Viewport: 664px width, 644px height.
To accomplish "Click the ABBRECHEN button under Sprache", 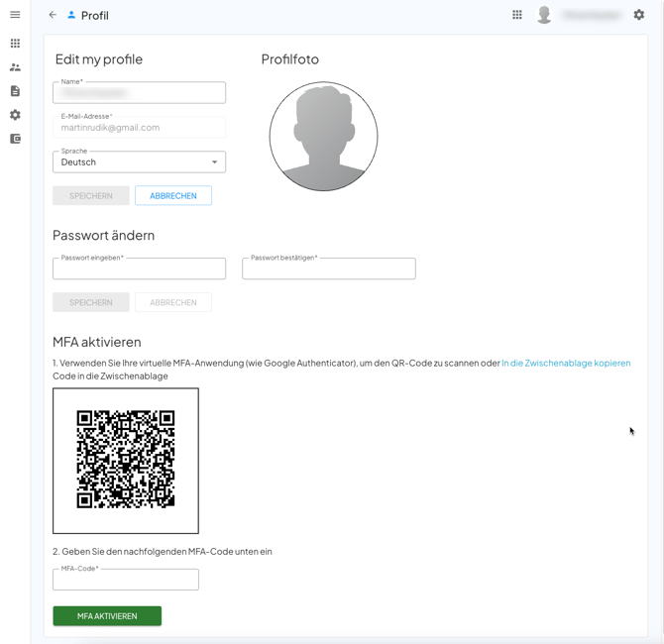I will 173,196.
